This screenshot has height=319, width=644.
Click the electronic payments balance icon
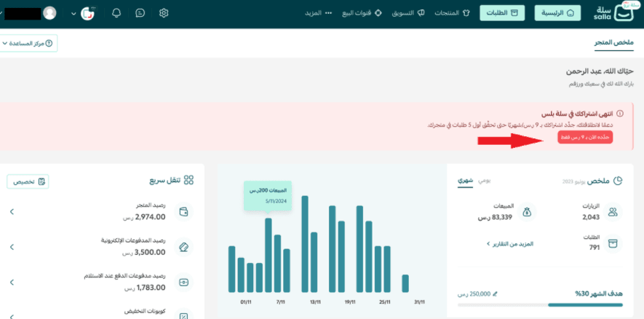[x=183, y=247]
